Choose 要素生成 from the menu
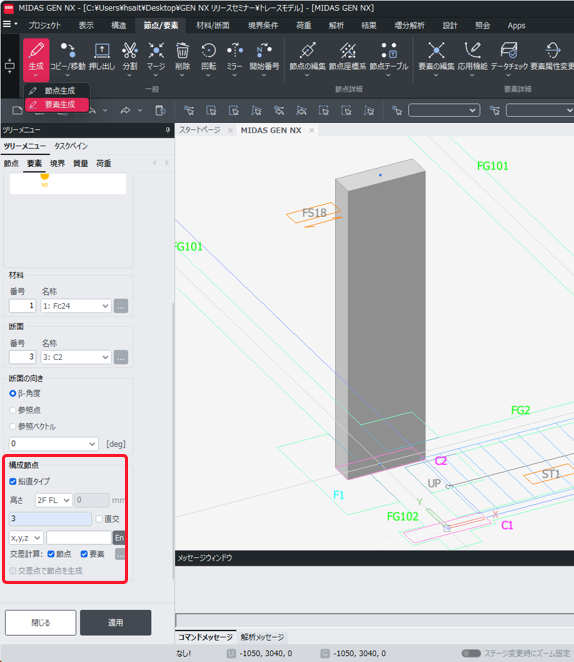The width and height of the screenshot is (574, 662). [57, 104]
